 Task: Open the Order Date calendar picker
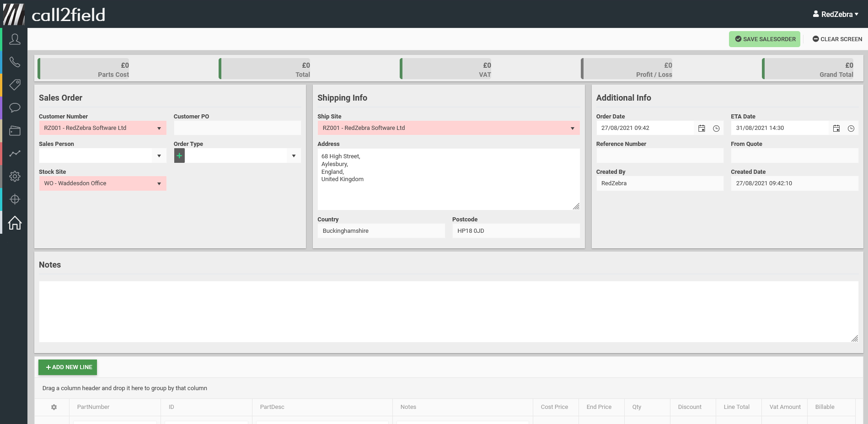(702, 129)
